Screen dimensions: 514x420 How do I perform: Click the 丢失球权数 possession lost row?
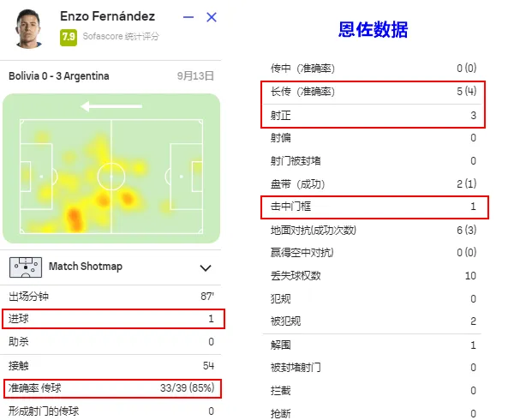click(x=373, y=276)
